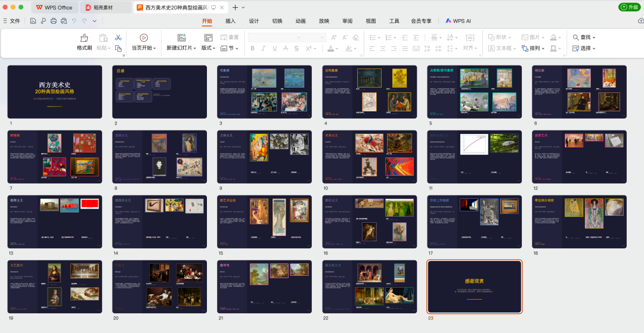Click the Copy icon below scissors

[x=118, y=48]
